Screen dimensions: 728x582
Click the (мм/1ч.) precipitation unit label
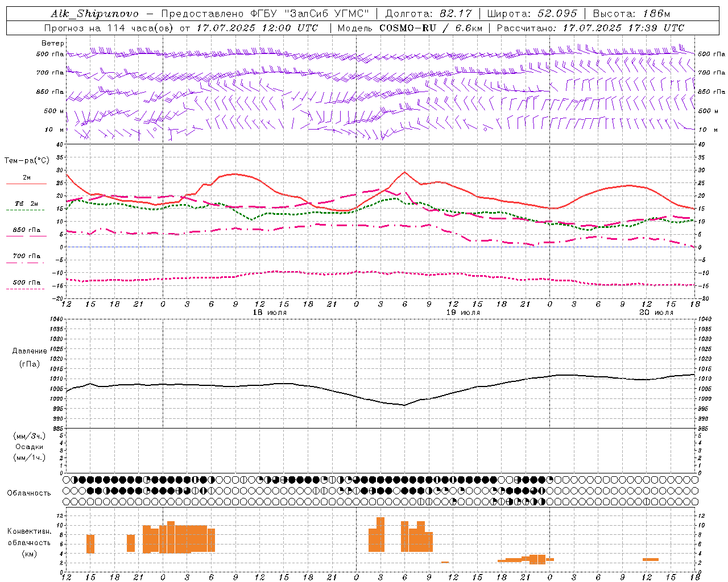point(30,458)
